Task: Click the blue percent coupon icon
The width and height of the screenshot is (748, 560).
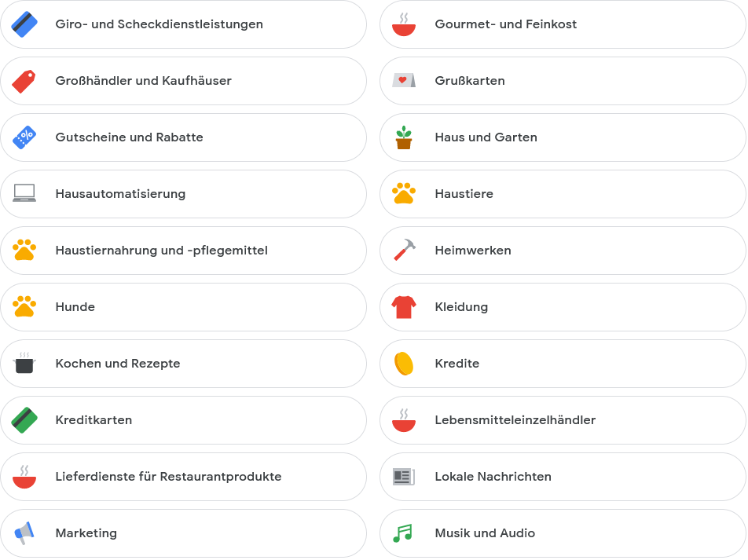Action: pyautogui.click(x=24, y=137)
